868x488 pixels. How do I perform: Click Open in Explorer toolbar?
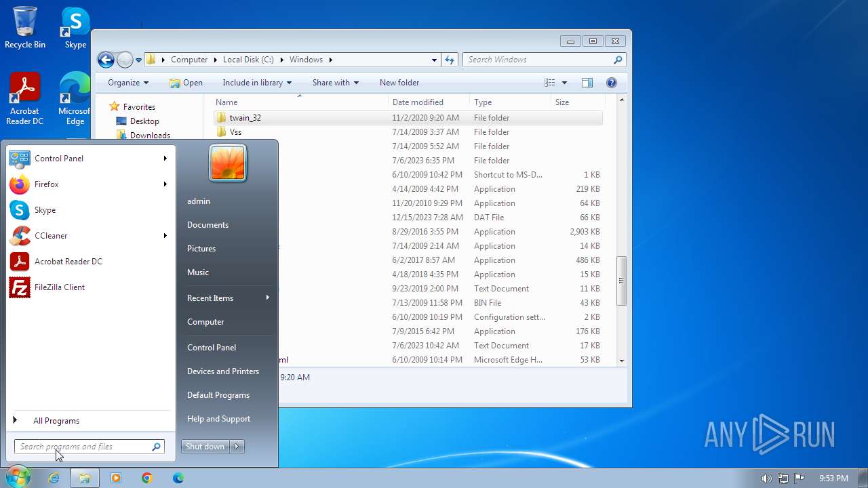point(186,83)
